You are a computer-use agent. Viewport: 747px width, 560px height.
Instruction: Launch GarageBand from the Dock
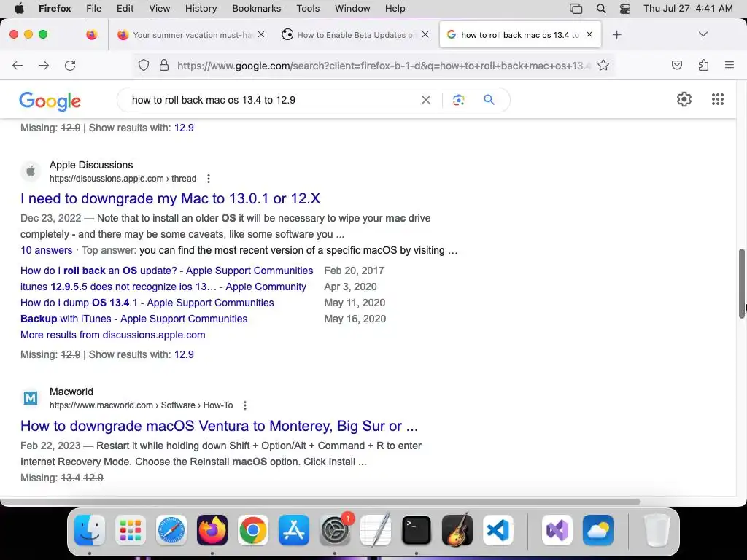[457, 530]
